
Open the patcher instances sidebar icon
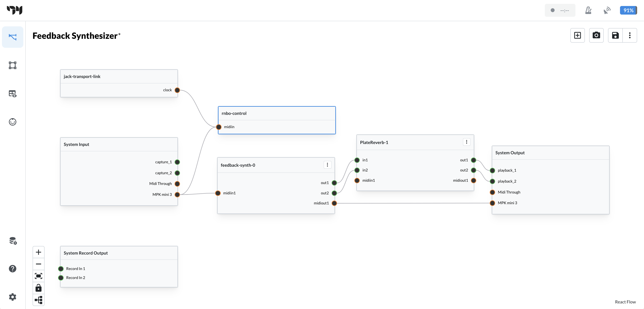point(12,65)
